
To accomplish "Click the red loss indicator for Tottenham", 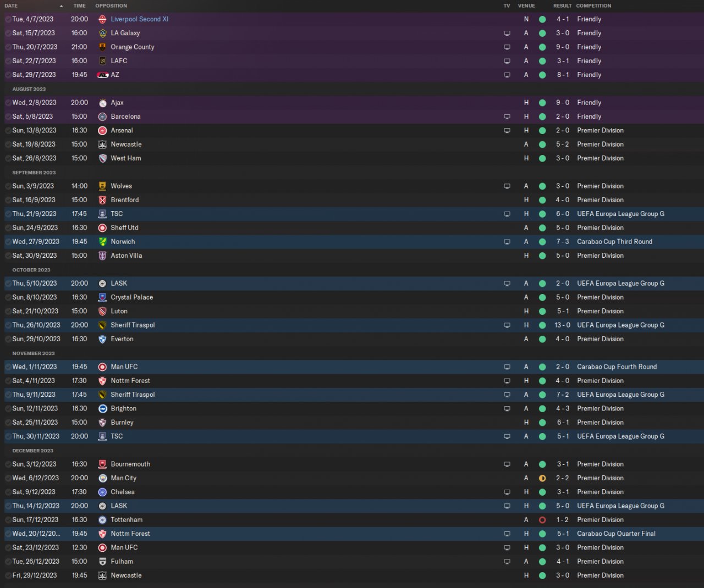I will point(542,520).
